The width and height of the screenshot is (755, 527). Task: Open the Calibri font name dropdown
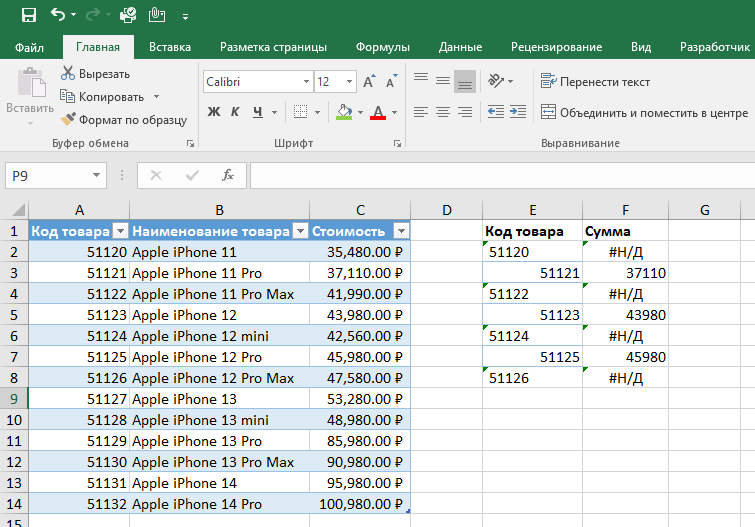click(x=306, y=82)
